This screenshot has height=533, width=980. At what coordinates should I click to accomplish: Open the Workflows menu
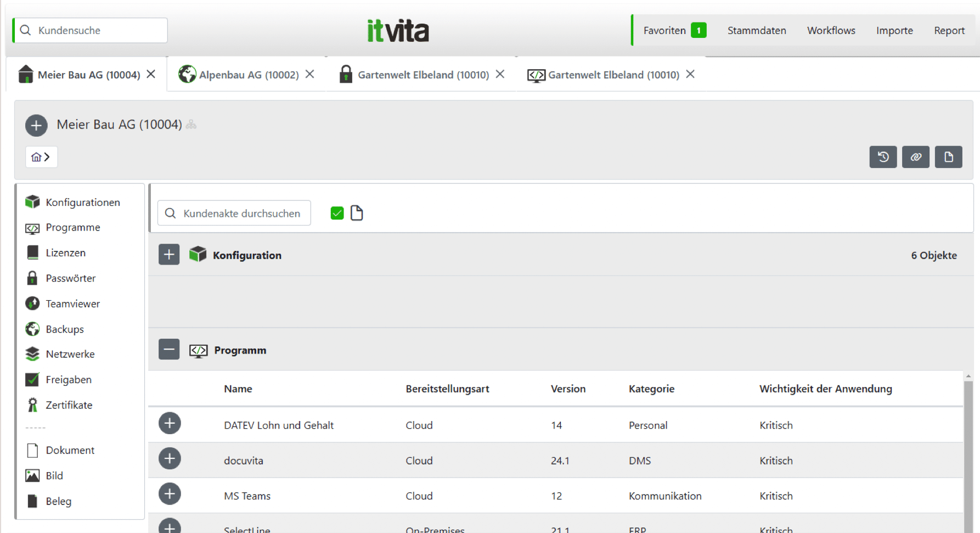pos(831,30)
